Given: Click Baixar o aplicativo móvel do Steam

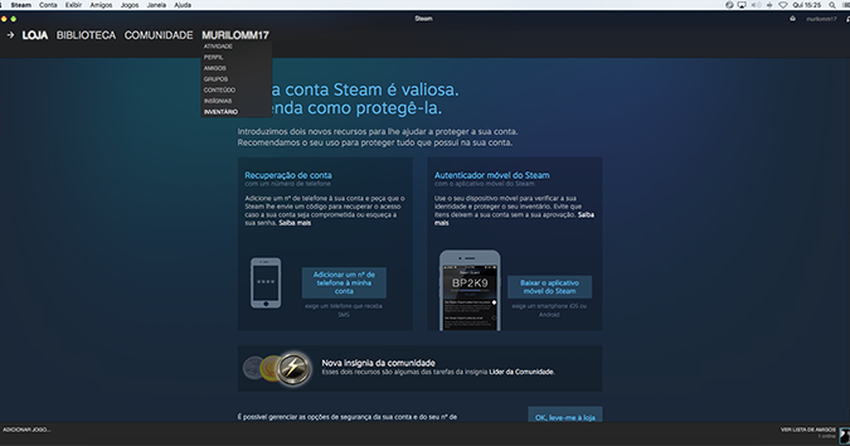Looking at the screenshot, I should (x=549, y=287).
